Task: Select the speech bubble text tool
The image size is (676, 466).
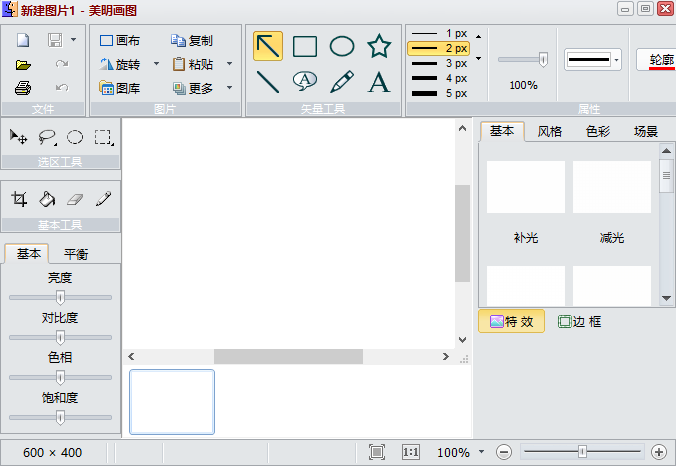Action: tap(305, 81)
